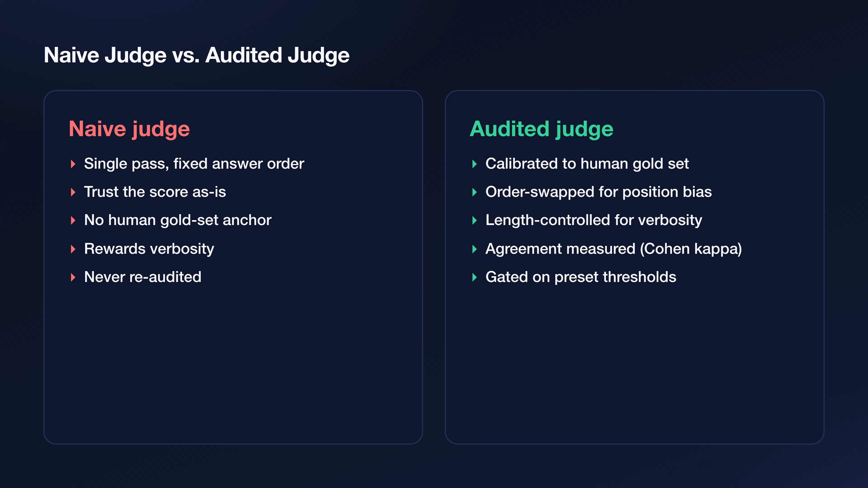Click the red arrow beside Single pass bullet

point(73,164)
